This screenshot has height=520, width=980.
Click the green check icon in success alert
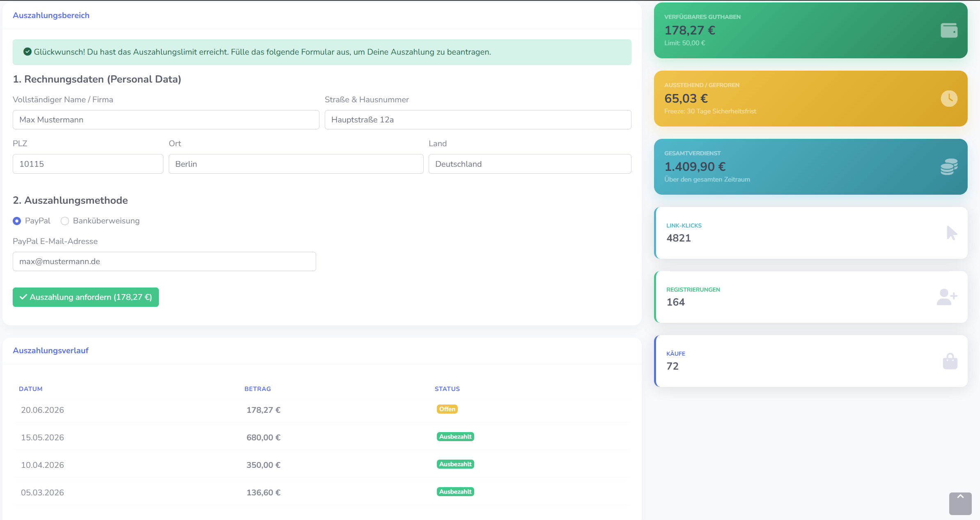point(28,52)
